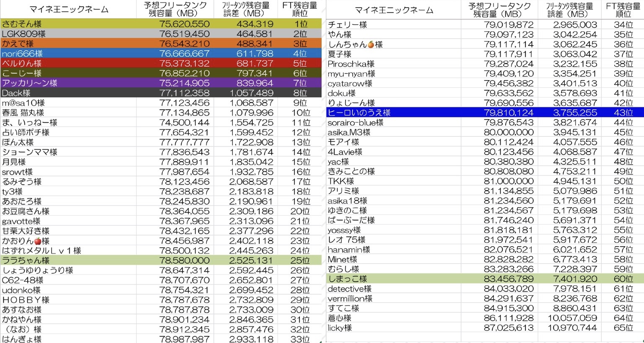
Task: Select the capacity value 77,777,777
Action: coord(184,142)
